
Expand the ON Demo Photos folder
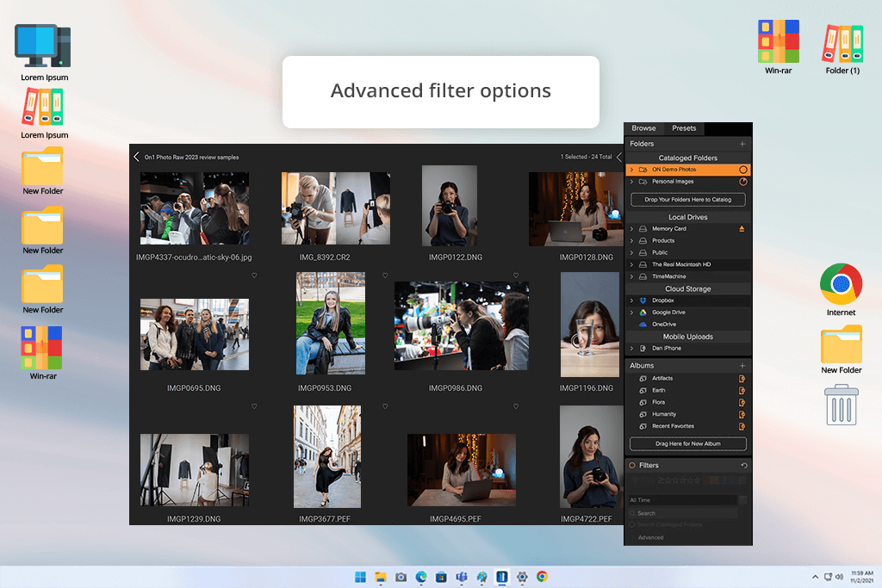click(631, 170)
